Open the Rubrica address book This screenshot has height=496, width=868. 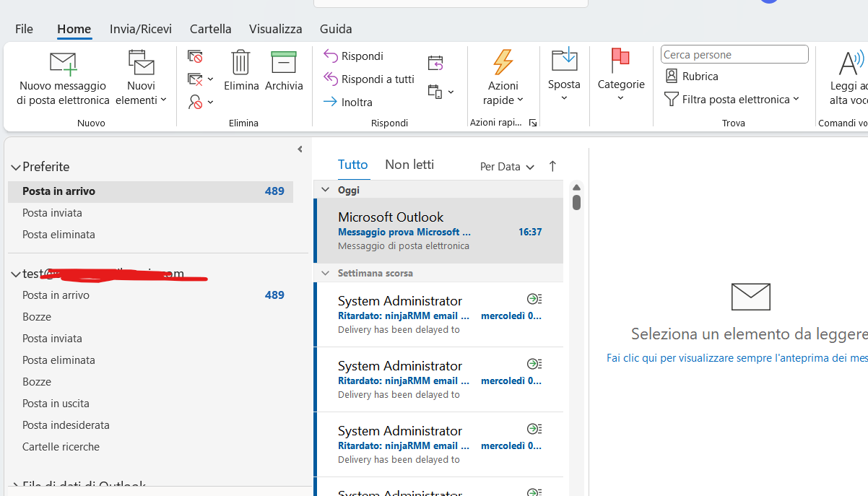click(691, 77)
